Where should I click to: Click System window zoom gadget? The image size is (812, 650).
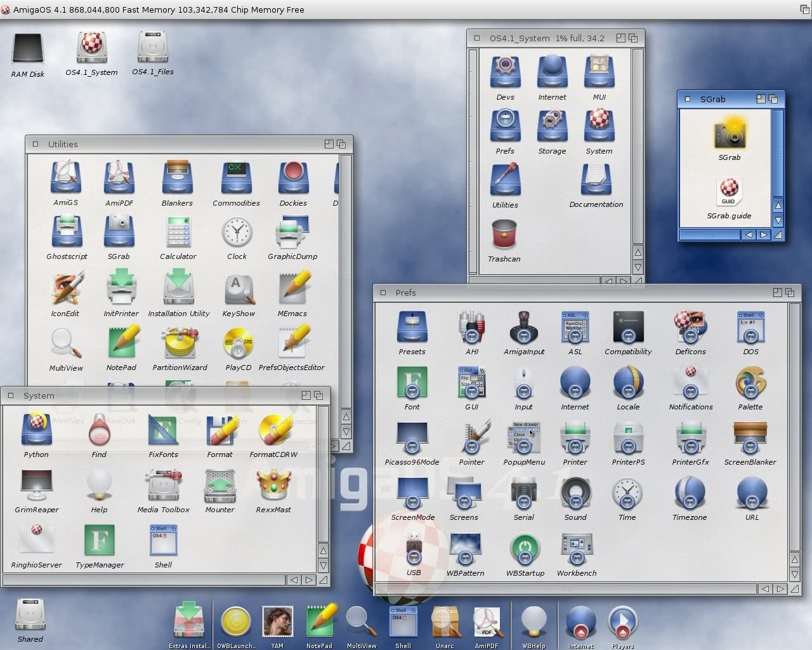[306, 395]
